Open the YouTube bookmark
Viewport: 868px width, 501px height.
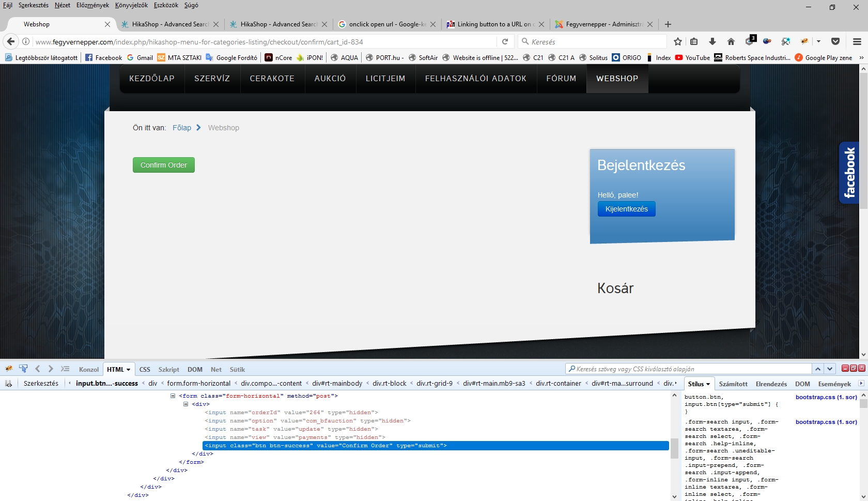click(692, 57)
